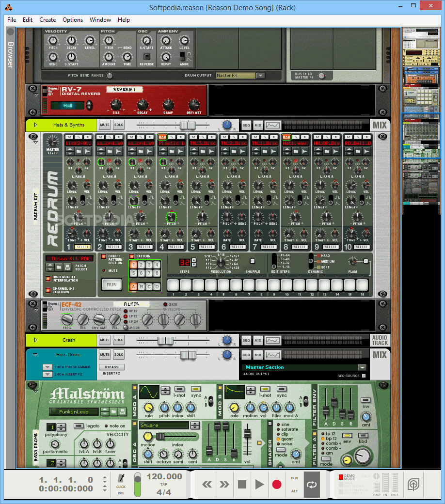Open the Window menu
445x504 pixels.
coord(100,19)
